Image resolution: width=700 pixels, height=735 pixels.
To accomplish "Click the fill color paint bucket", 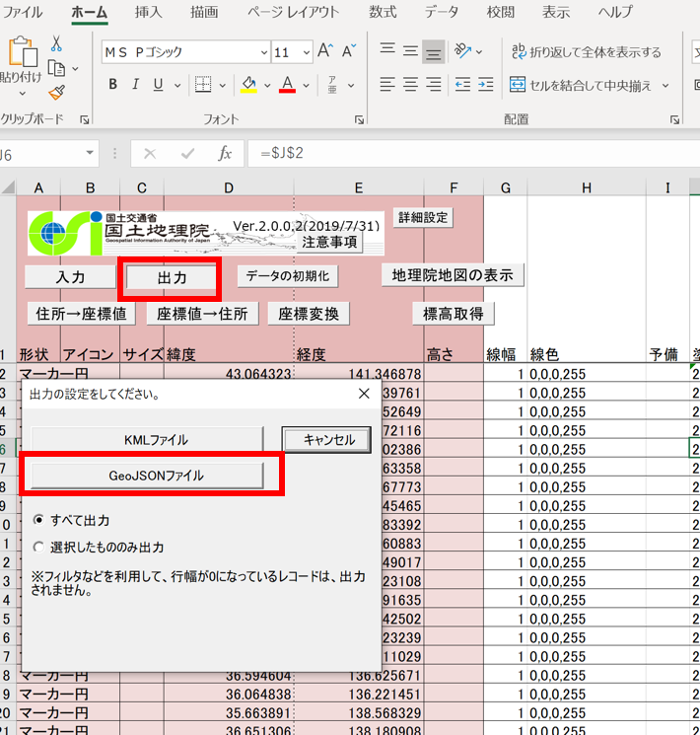I will coord(248,85).
